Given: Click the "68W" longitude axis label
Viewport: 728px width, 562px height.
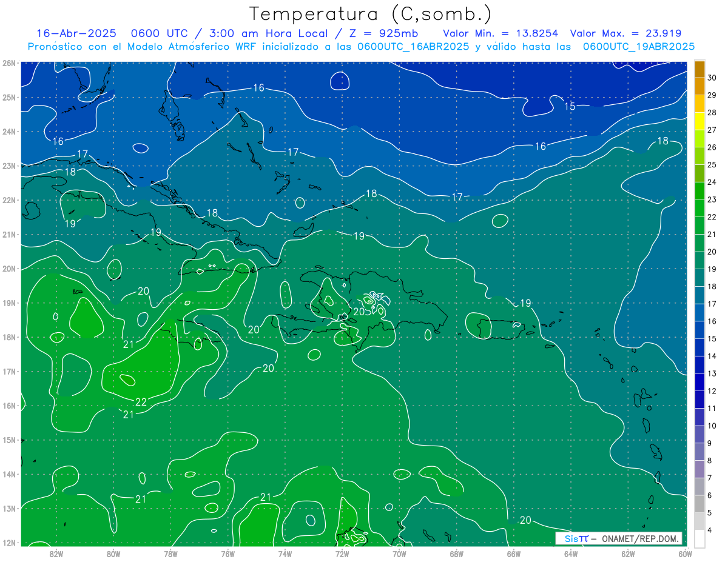Looking at the screenshot, I should (x=457, y=554).
